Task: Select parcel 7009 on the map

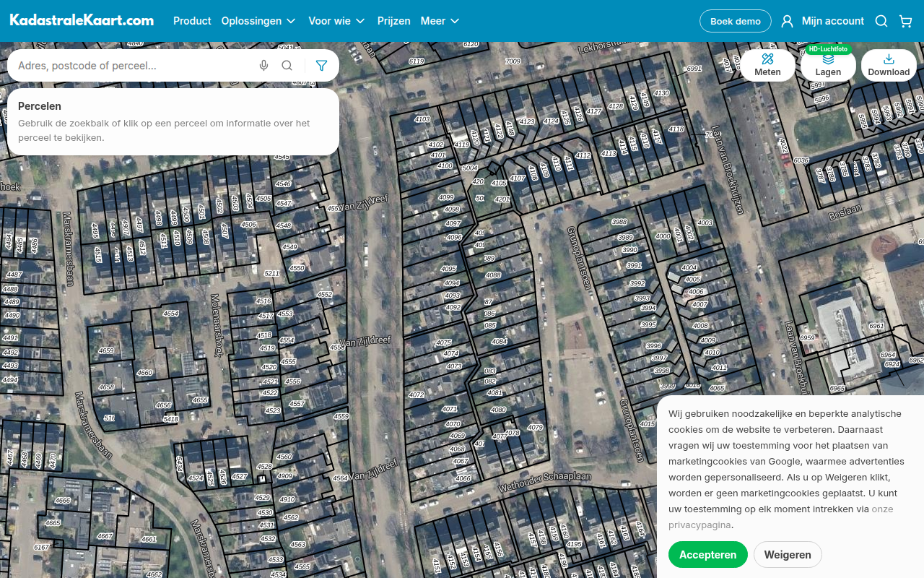Action: tap(513, 61)
